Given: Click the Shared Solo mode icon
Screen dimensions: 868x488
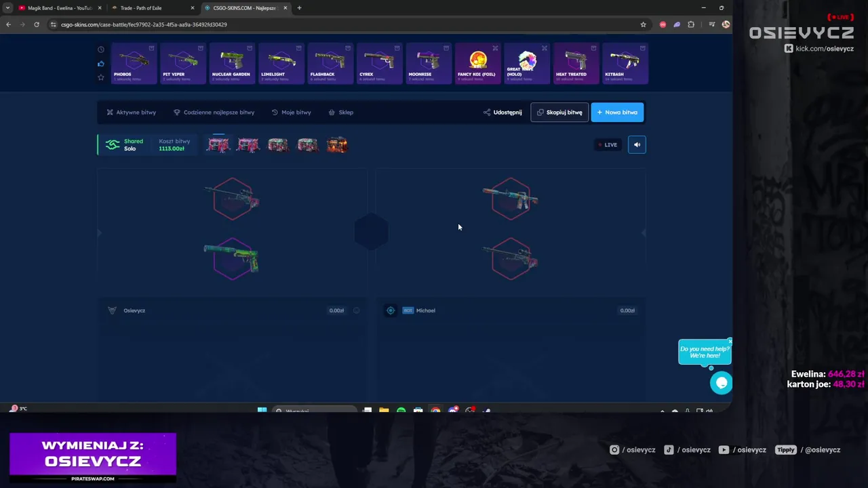Looking at the screenshot, I should click(x=113, y=145).
